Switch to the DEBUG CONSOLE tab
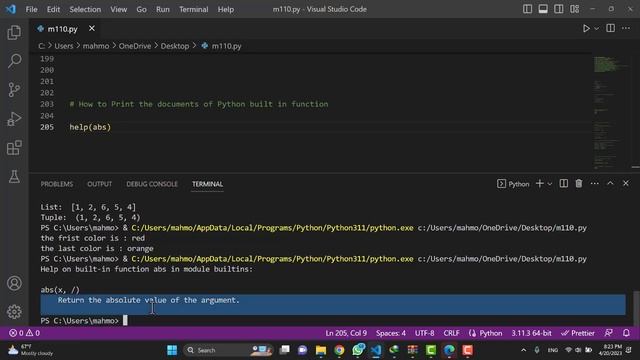This screenshot has height=360, width=640. tap(152, 184)
